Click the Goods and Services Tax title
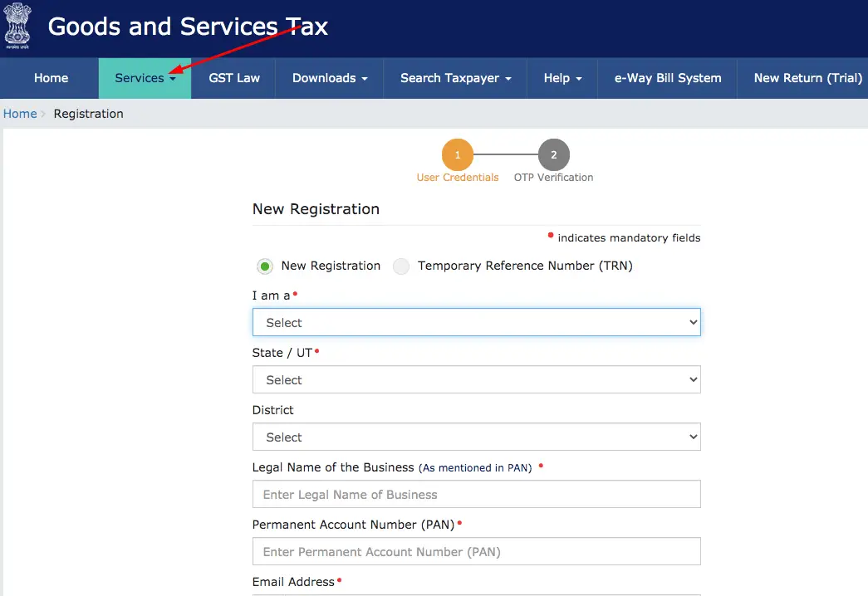 pos(188,27)
